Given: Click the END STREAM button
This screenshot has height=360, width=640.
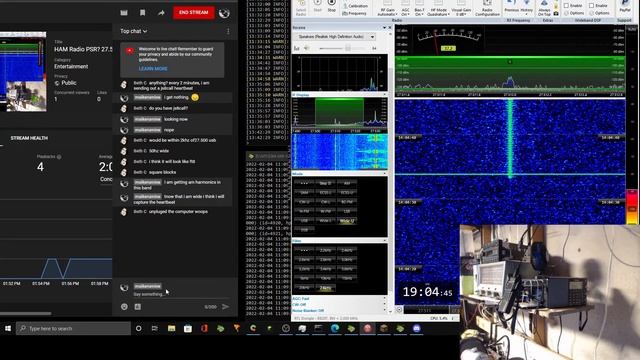Looking at the screenshot, I should point(193,13).
